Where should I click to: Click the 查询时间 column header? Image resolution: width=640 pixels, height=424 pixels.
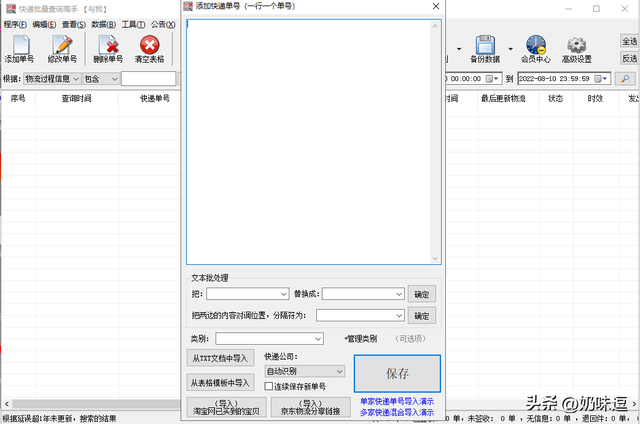click(x=76, y=98)
